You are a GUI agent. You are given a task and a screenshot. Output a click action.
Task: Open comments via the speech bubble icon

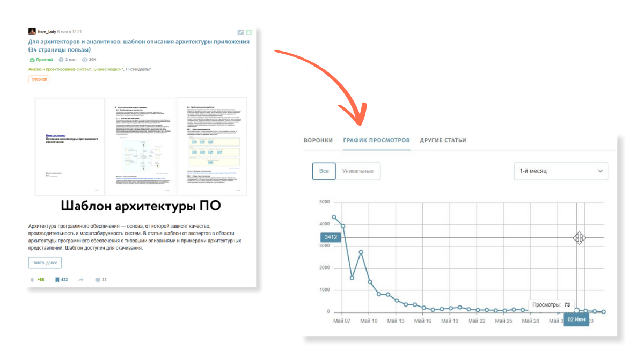pyautogui.click(x=97, y=280)
